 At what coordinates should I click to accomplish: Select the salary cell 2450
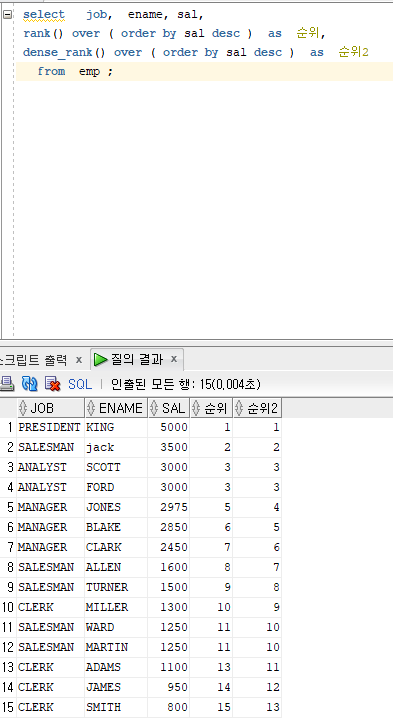coord(169,547)
